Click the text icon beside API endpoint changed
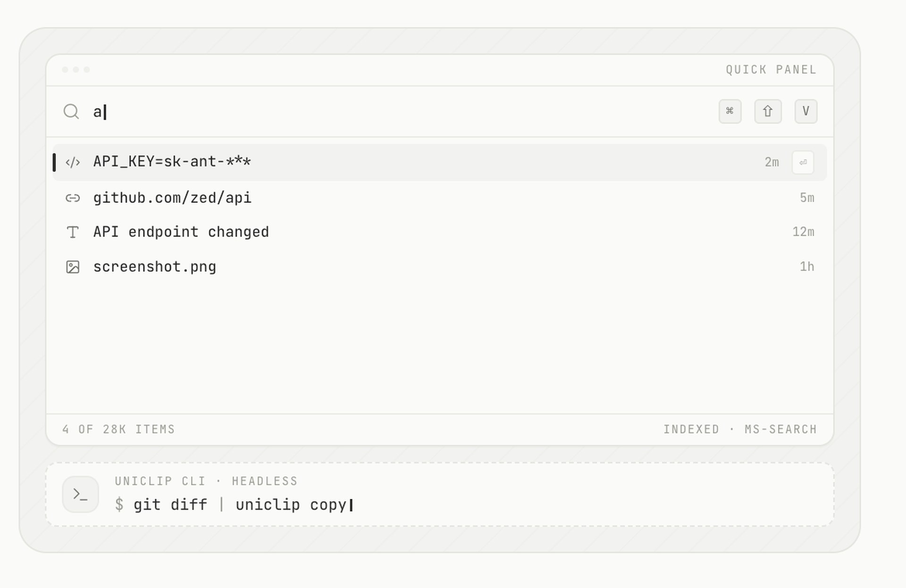The image size is (906, 588). point(73,232)
